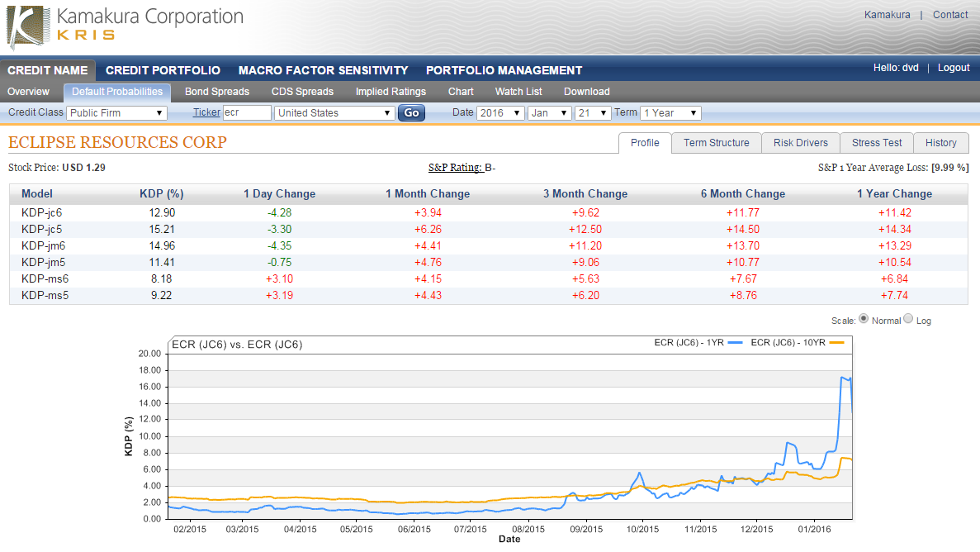Click the Kamakura Corporation logo icon

point(27,27)
